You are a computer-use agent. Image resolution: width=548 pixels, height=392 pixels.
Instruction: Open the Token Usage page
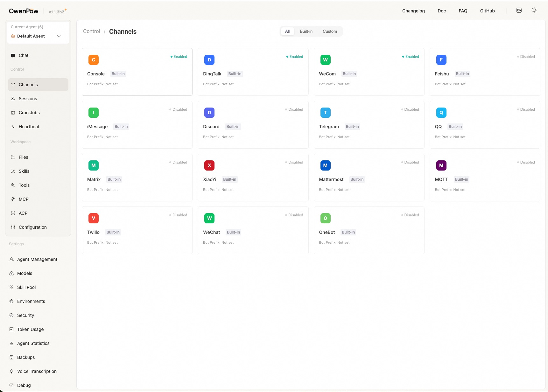point(38,329)
